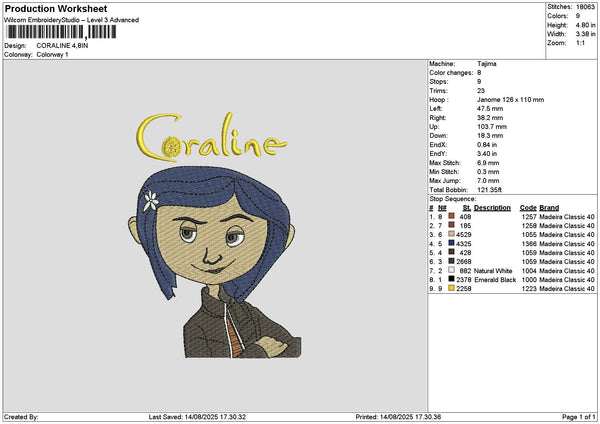Viewport: 600px width, 424px height.
Task: Click the Natural White thread swatch
Action: pos(452,270)
